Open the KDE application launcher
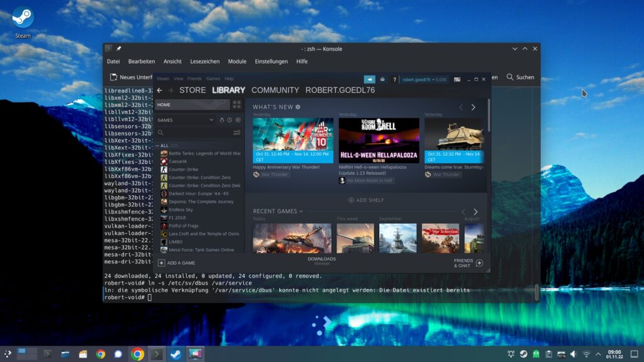The height and width of the screenshot is (362, 644). (x=8, y=354)
